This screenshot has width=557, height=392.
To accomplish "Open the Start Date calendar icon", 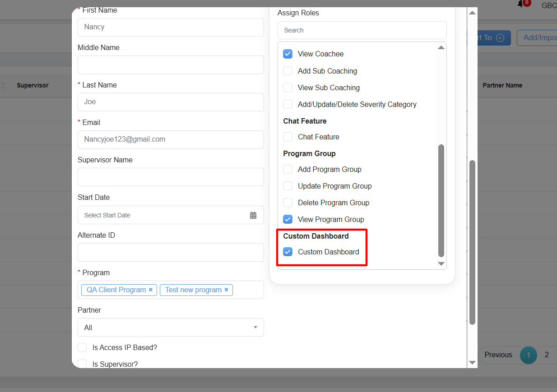I will pos(253,215).
